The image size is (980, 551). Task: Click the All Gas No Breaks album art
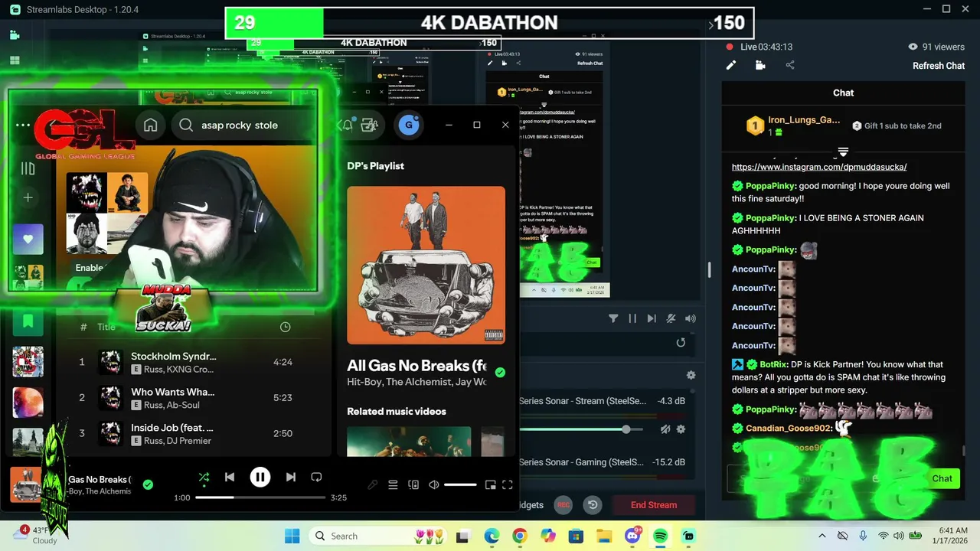click(426, 265)
